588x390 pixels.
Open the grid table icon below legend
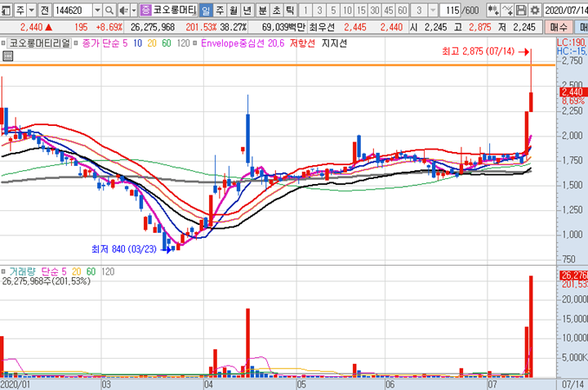(7, 56)
